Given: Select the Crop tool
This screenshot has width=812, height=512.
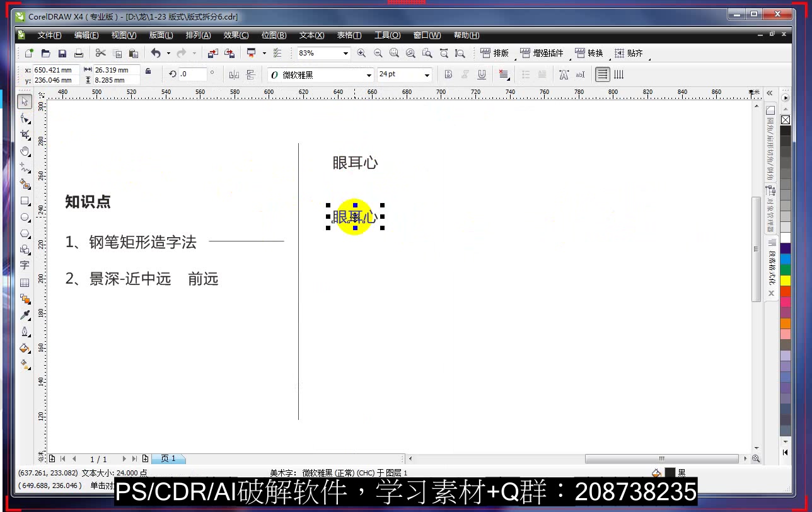Looking at the screenshot, I should click(25, 134).
